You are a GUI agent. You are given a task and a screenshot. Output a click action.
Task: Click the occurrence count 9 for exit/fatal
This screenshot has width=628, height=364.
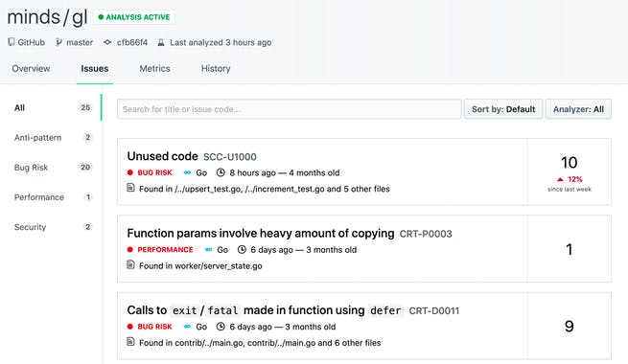click(569, 327)
